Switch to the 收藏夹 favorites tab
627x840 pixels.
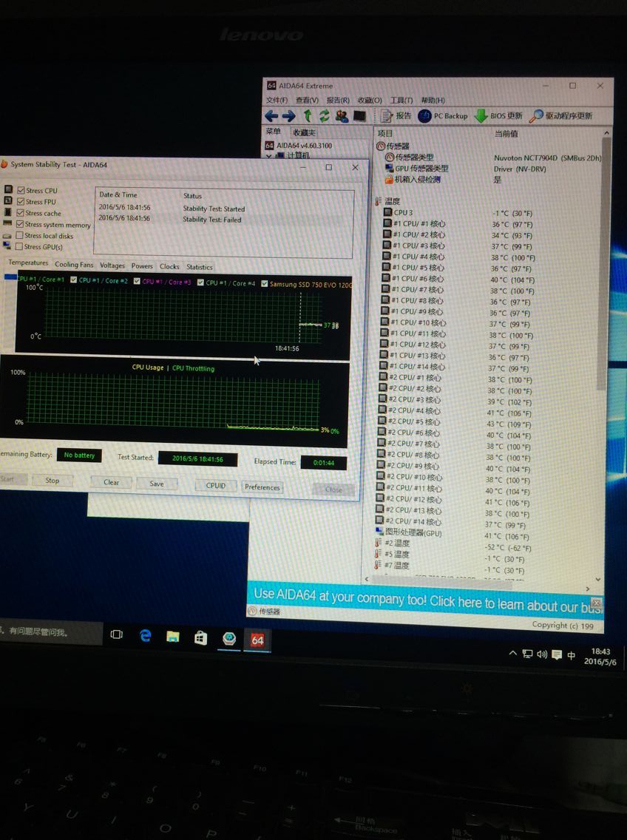304,132
